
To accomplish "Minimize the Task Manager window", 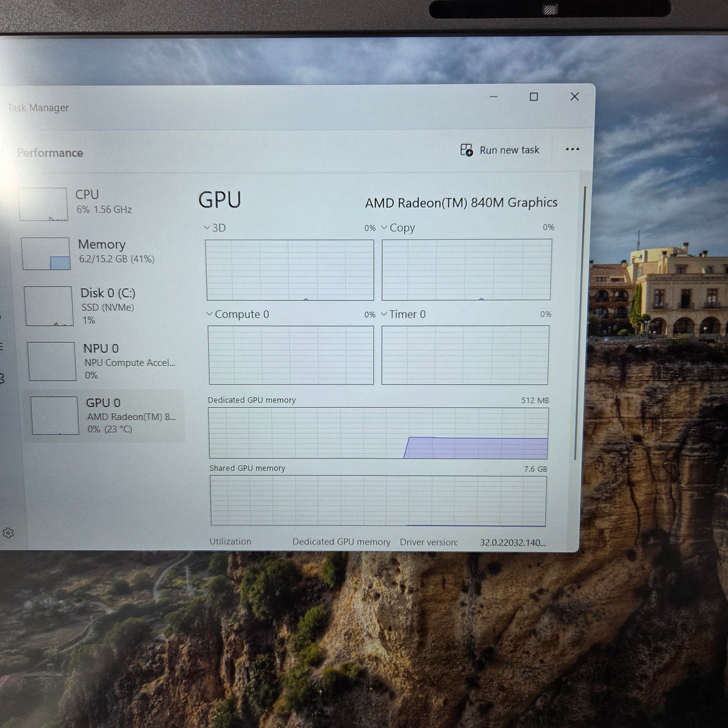I will pyautogui.click(x=494, y=96).
